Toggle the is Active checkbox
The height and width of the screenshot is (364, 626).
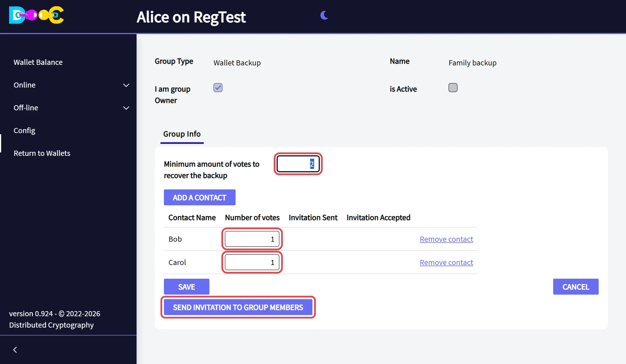tap(453, 88)
